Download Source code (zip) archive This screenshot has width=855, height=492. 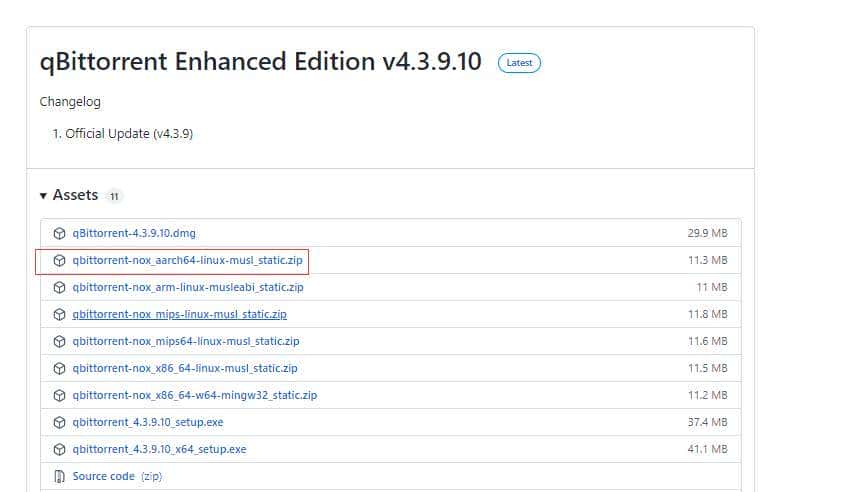104,476
